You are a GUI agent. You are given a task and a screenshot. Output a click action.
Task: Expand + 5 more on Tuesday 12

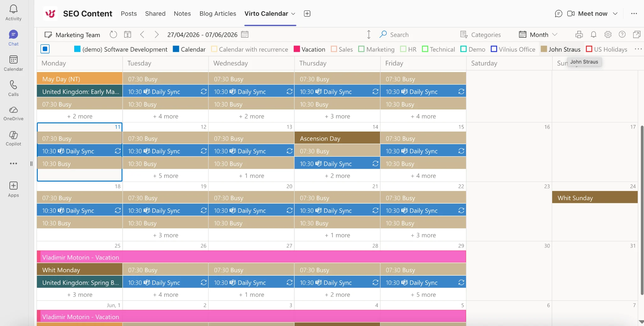coord(165,176)
